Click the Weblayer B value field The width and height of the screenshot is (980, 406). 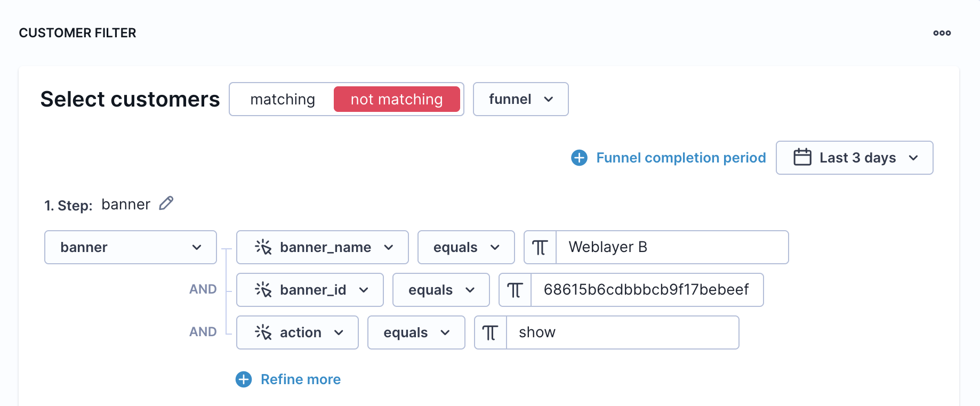click(672, 247)
